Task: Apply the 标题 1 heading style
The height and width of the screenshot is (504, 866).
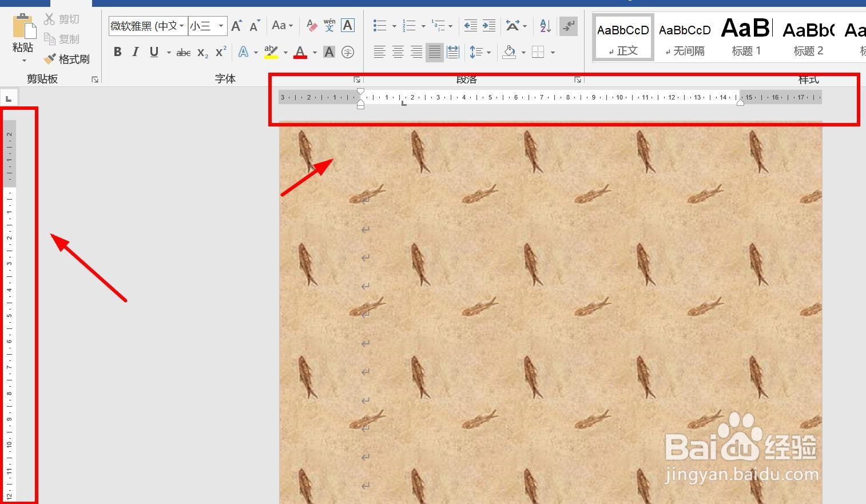Action: pos(746,37)
